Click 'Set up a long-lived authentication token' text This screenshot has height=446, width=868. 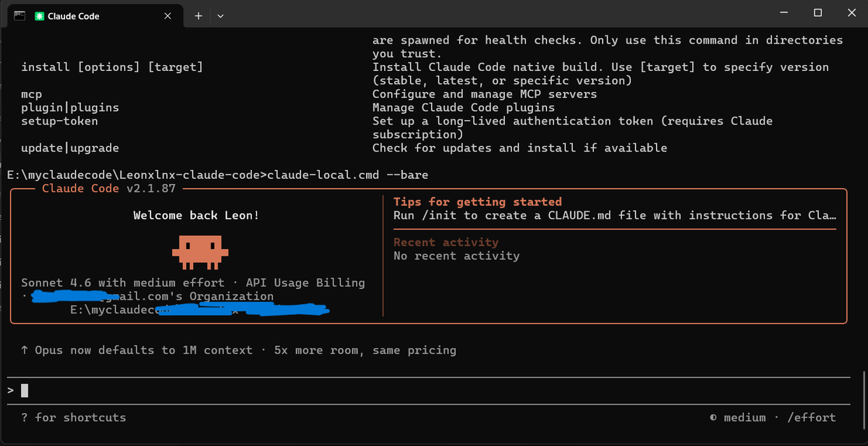[x=573, y=128]
